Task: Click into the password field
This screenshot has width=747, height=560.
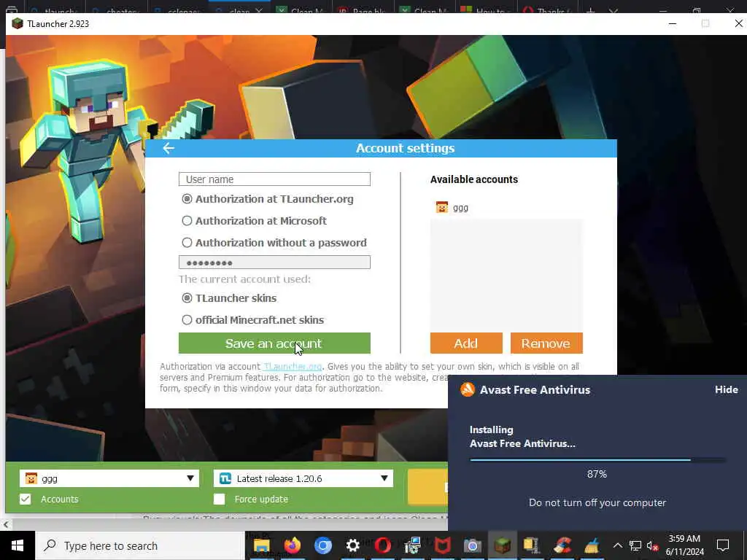Action: click(x=274, y=262)
